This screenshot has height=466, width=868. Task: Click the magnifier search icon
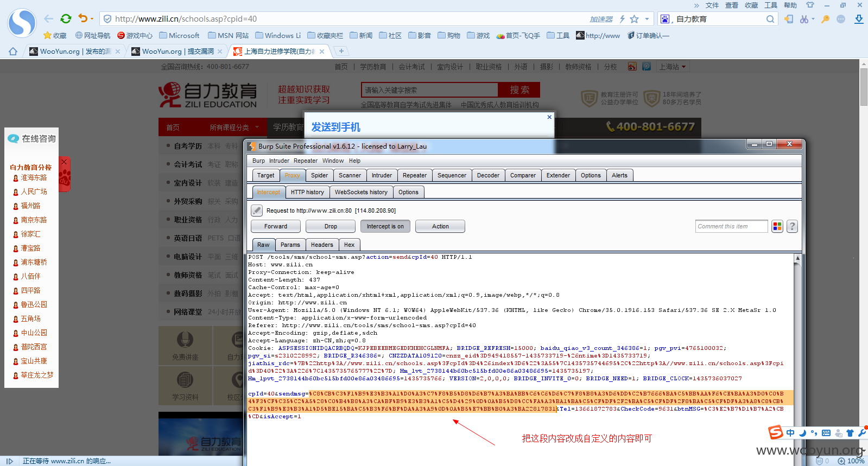(x=770, y=19)
